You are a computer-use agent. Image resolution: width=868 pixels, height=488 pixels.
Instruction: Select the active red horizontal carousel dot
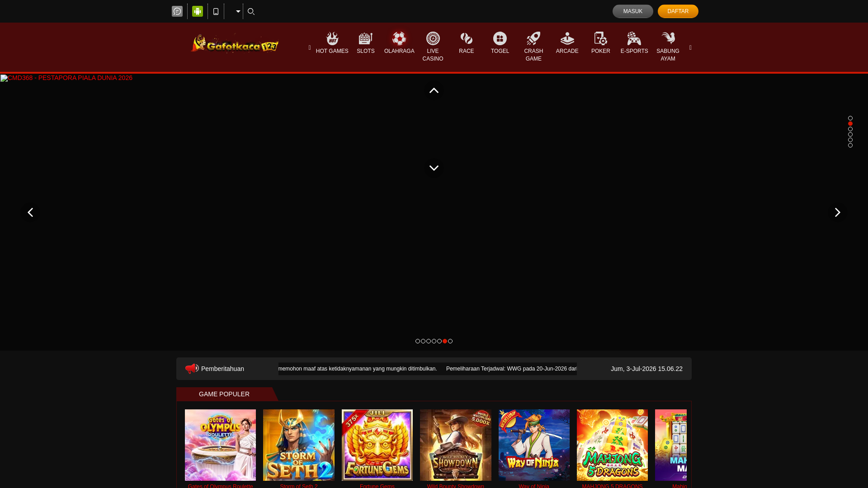click(444, 341)
